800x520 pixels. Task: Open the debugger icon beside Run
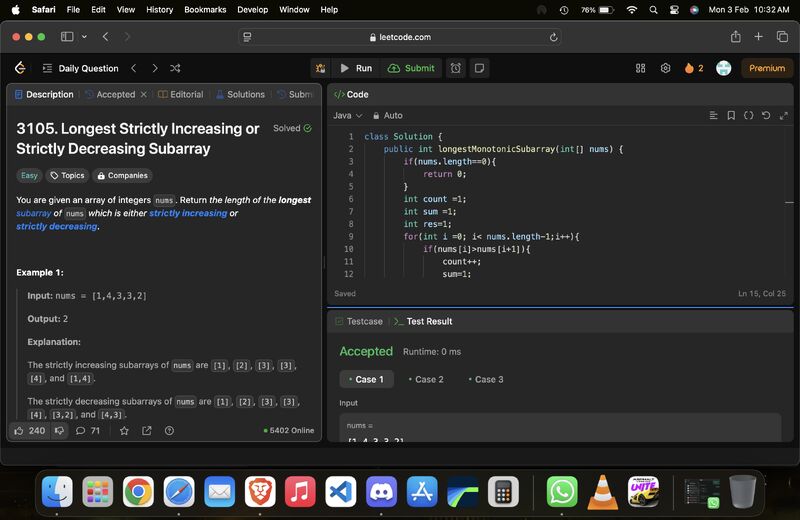320,68
